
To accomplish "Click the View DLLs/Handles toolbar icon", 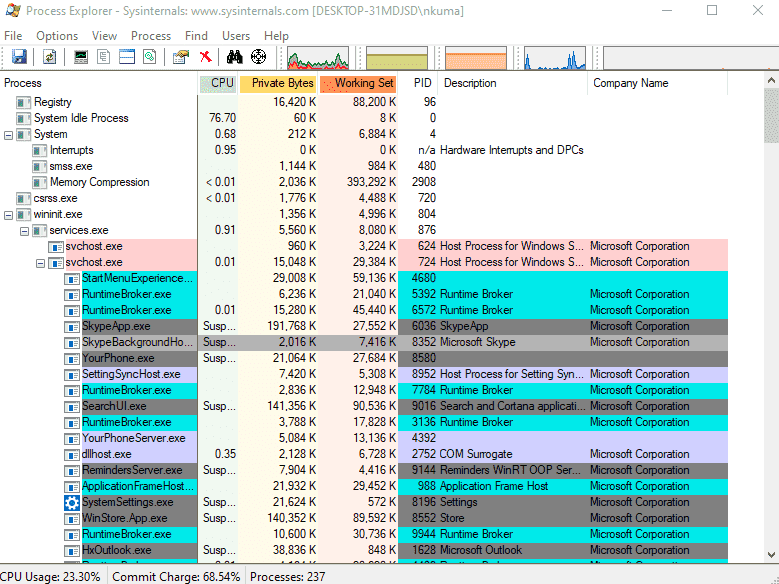I will (150, 57).
